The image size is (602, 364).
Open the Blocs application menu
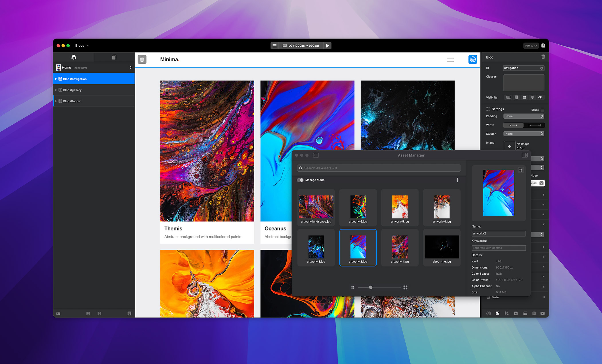(x=81, y=45)
